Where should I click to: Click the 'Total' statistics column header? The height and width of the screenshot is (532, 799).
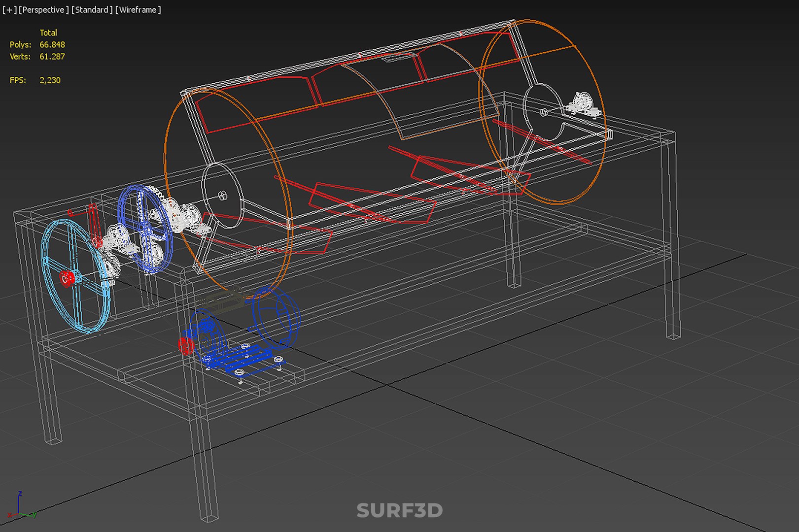48,33
